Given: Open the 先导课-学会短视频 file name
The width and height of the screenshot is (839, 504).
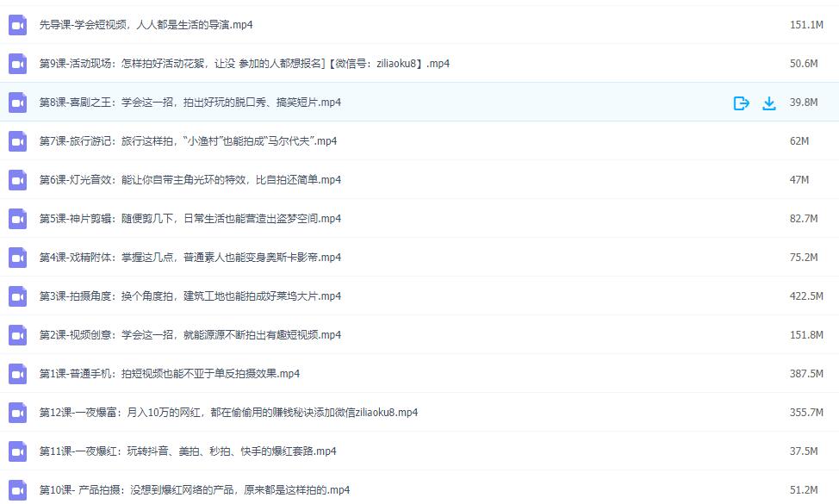Looking at the screenshot, I should (x=146, y=25).
